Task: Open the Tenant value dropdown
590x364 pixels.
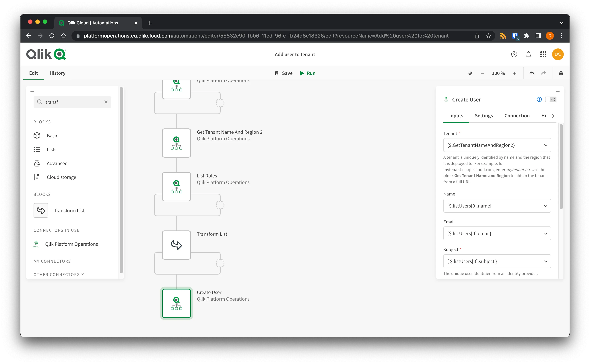Action: 546,145
